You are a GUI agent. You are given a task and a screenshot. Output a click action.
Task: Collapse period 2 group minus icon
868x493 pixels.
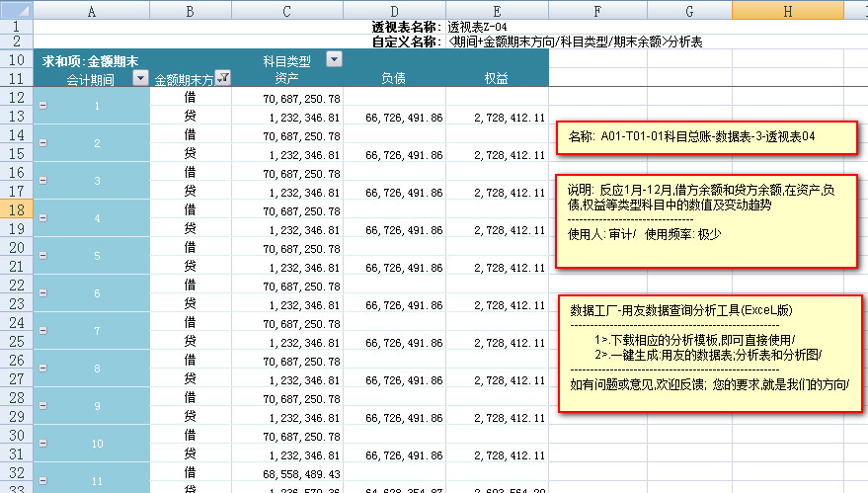[42, 142]
